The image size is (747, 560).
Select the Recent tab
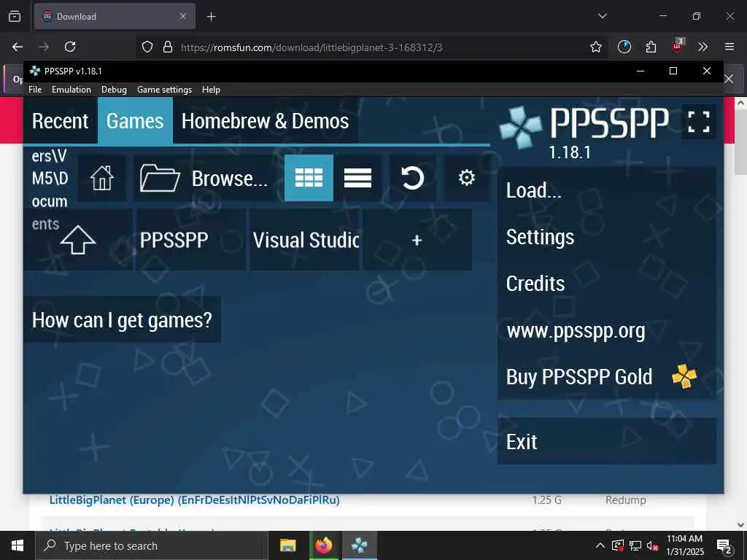point(61,121)
